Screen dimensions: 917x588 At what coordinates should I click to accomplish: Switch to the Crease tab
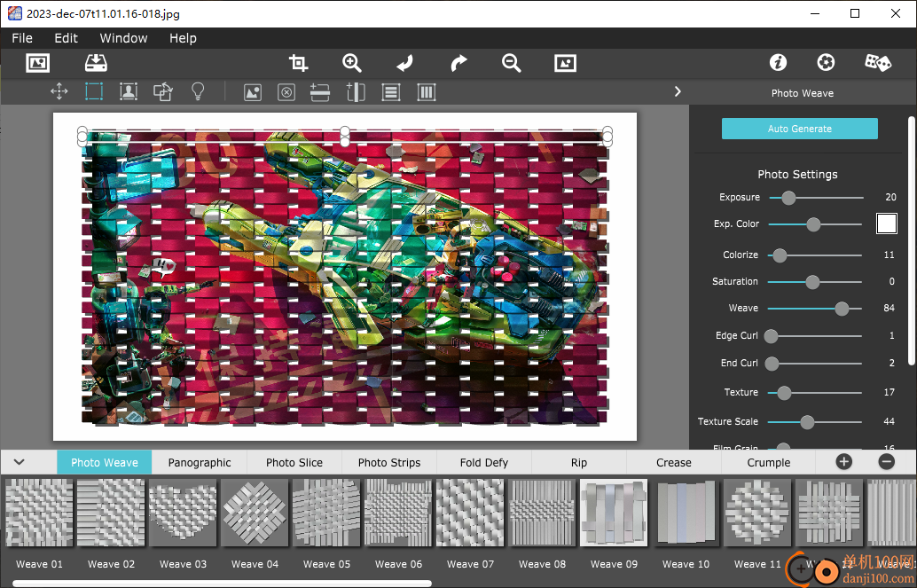coord(674,462)
